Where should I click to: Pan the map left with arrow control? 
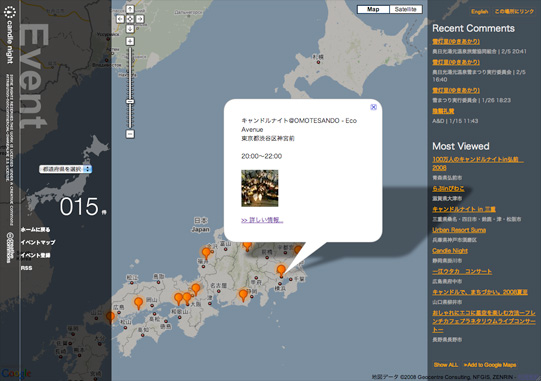pyautogui.click(x=120, y=19)
